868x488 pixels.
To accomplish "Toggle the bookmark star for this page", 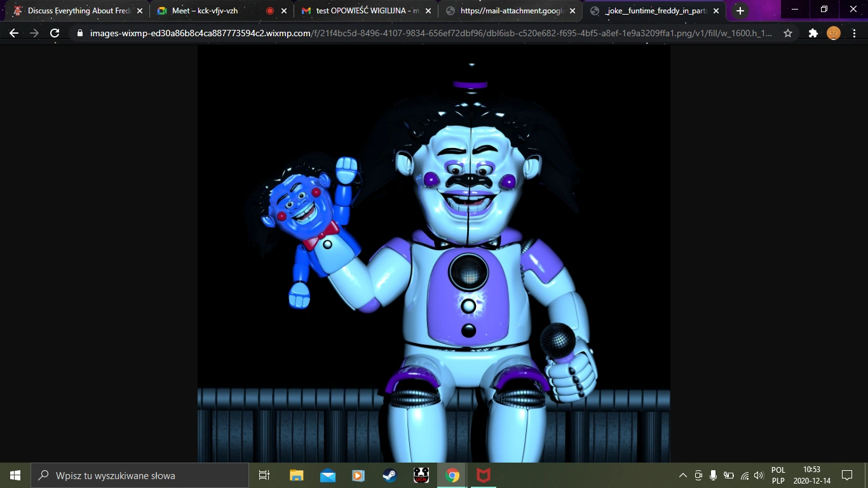I will (787, 32).
